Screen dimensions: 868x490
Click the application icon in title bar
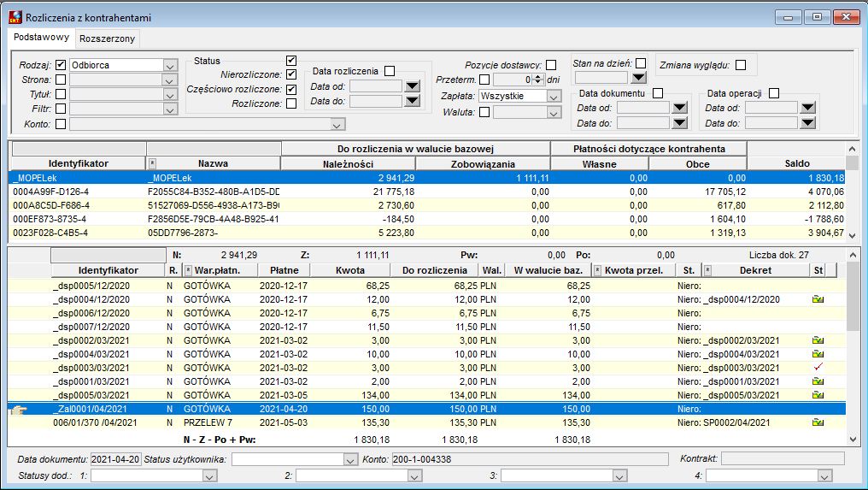[15, 17]
